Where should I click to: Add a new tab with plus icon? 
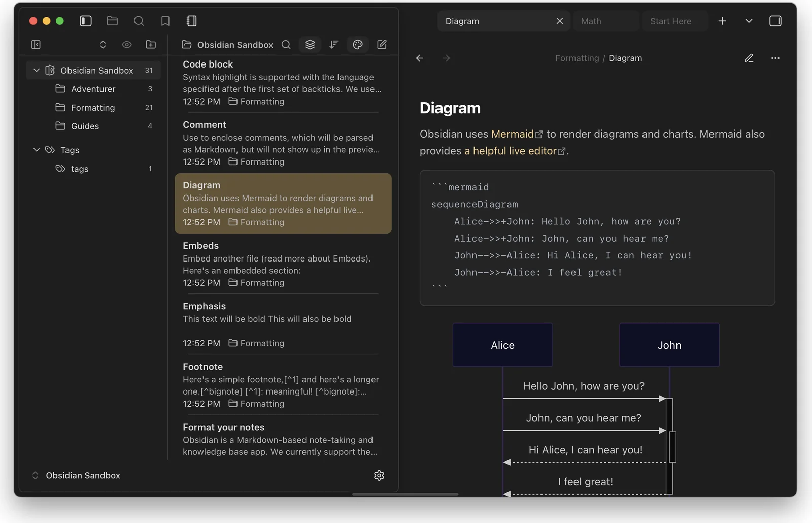click(722, 21)
